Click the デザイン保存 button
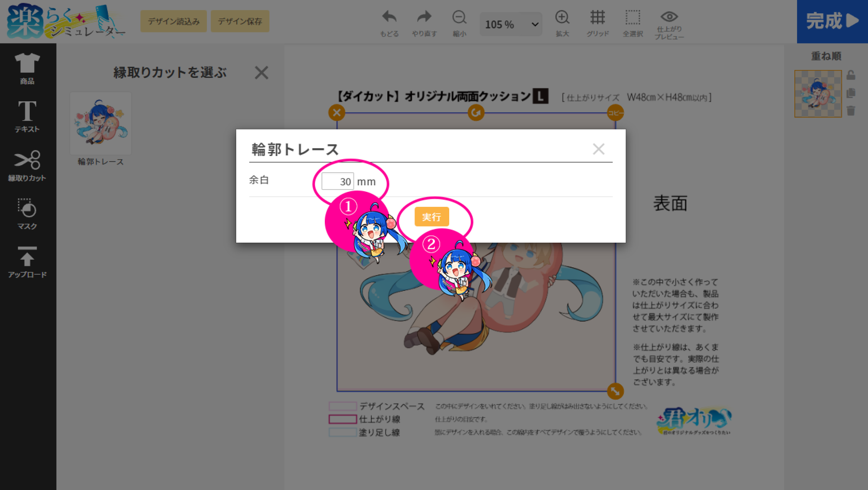 [240, 21]
